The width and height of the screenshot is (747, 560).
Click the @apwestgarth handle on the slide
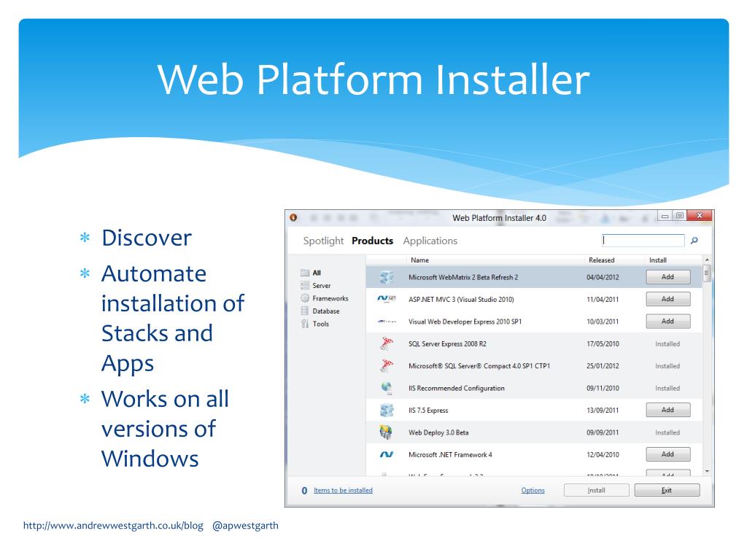(x=245, y=526)
